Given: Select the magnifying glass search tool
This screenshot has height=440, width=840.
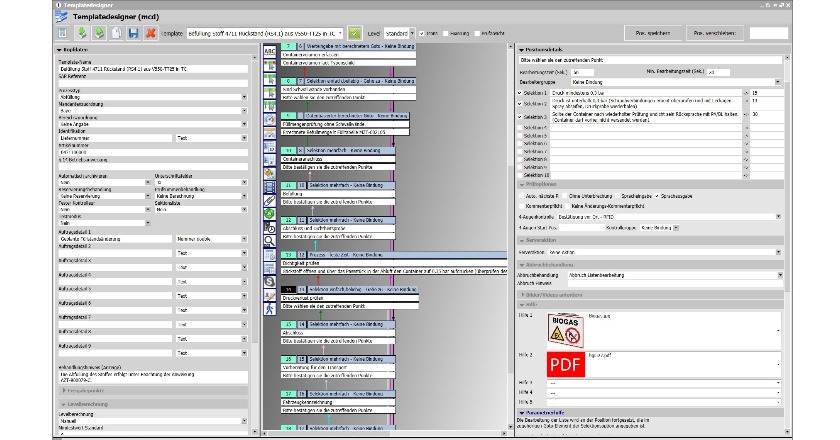Looking at the screenshot, I should [269, 241].
